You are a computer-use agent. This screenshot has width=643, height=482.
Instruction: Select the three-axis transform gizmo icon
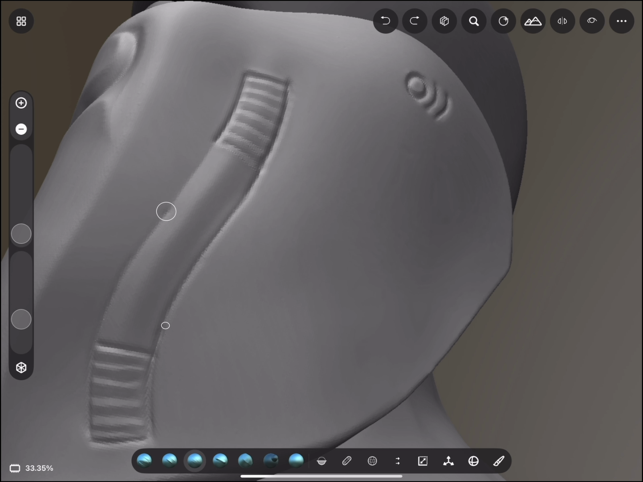coord(448,461)
